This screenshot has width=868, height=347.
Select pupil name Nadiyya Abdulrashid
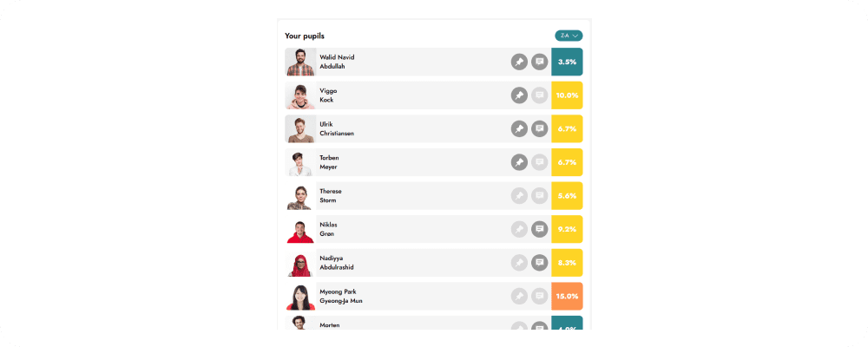click(x=336, y=262)
